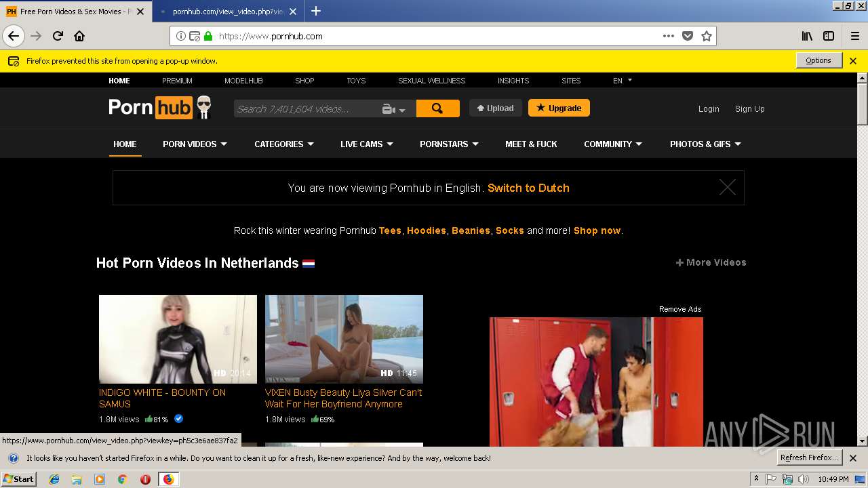Click the pop-up Options button

click(x=818, y=60)
